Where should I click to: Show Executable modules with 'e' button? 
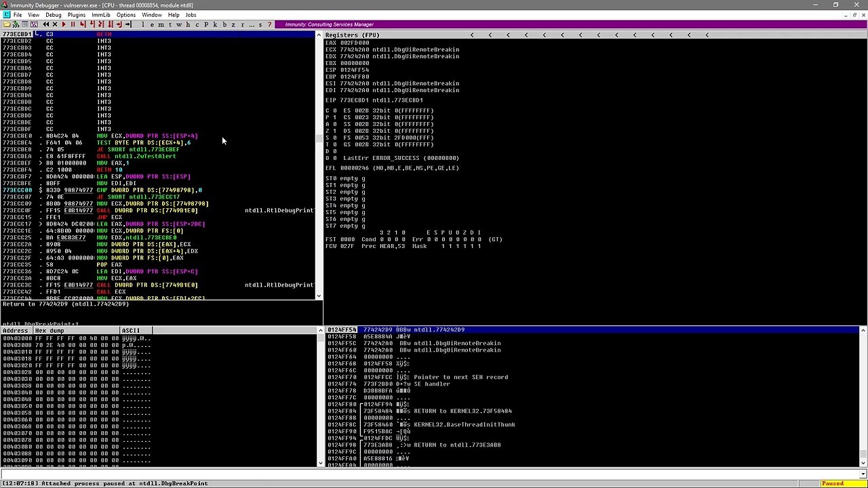(152, 24)
